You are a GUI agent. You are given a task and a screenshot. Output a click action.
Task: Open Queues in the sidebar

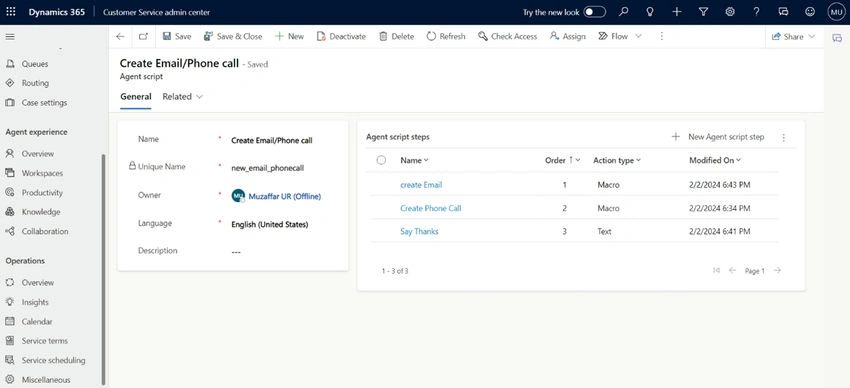[35, 64]
